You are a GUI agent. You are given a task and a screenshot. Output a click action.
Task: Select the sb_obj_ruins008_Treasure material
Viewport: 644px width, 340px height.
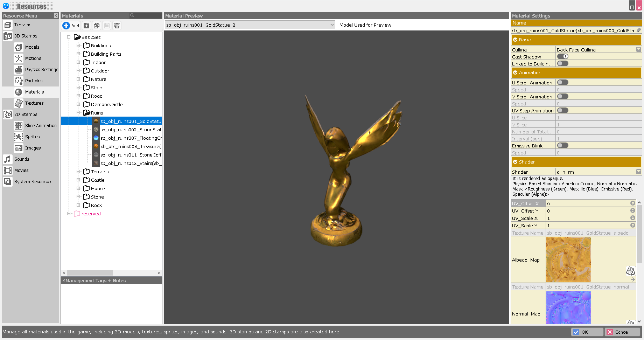130,147
